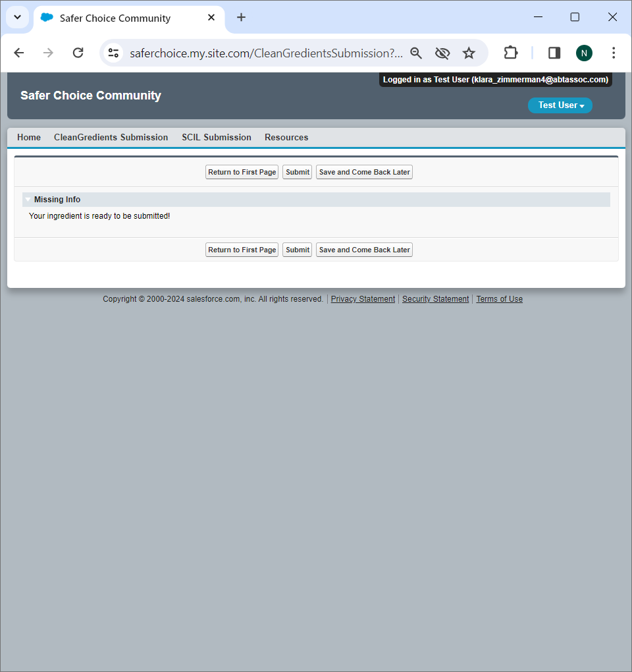Open the Chrome three-dot menu
The image size is (632, 672).
[x=614, y=53]
